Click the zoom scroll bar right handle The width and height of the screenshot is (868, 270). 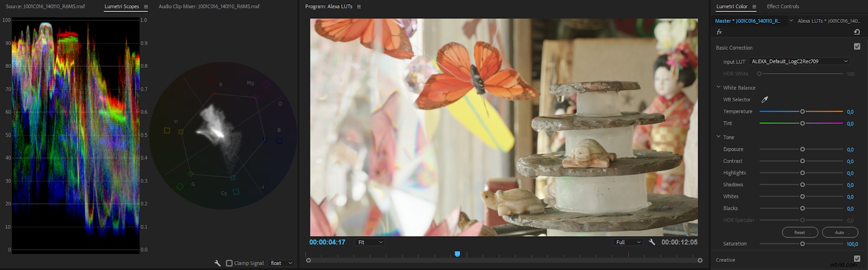700,260
